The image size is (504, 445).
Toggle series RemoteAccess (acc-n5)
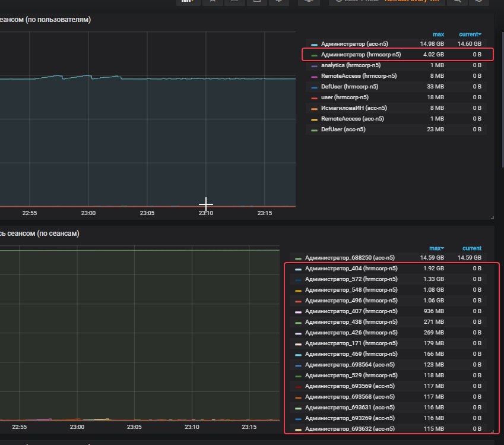352,119
